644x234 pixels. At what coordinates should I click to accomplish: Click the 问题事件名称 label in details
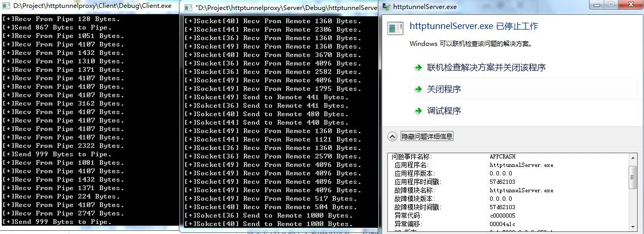411,157
